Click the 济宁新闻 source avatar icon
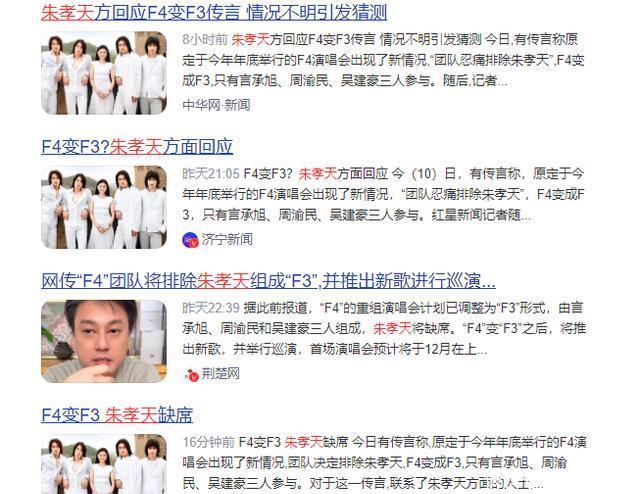Viewport: 640px width, 494px height. coord(190,240)
